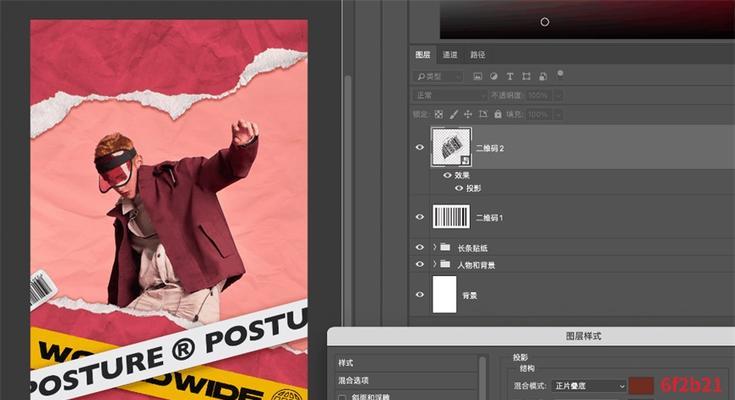Image resolution: width=735 pixels, height=400 pixels.
Task: Expand the 人物和背景 group
Action: click(x=435, y=264)
